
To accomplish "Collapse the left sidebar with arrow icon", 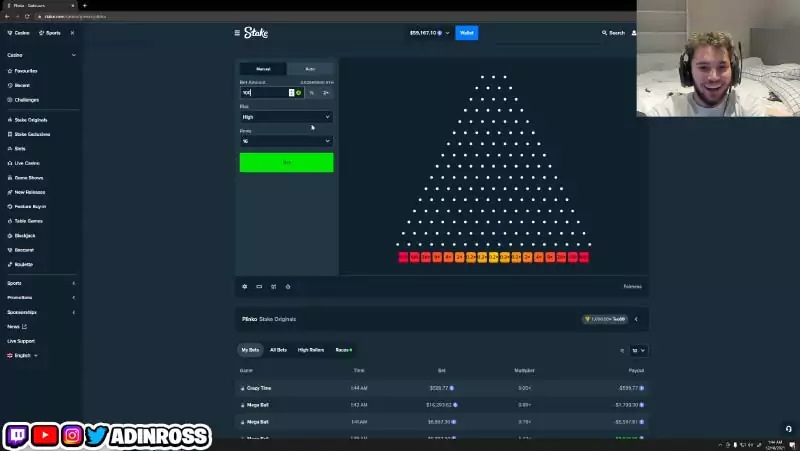I will pyautogui.click(x=72, y=33).
